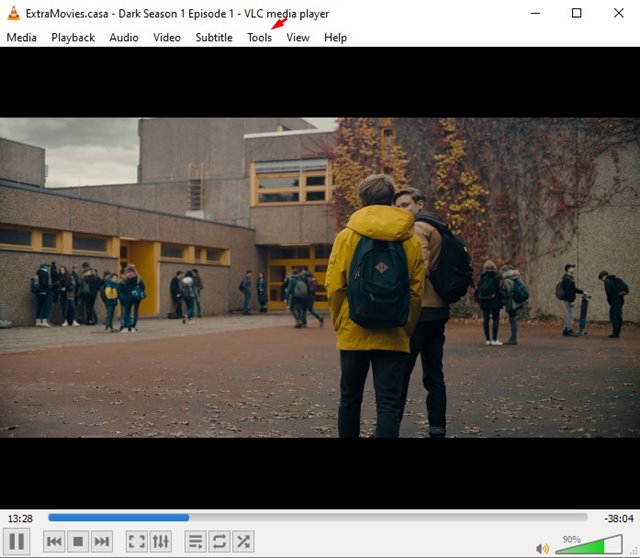Image resolution: width=640 pixels, height=558 pixels.
Task: Open the Tools menu
Action: point(260,38)
